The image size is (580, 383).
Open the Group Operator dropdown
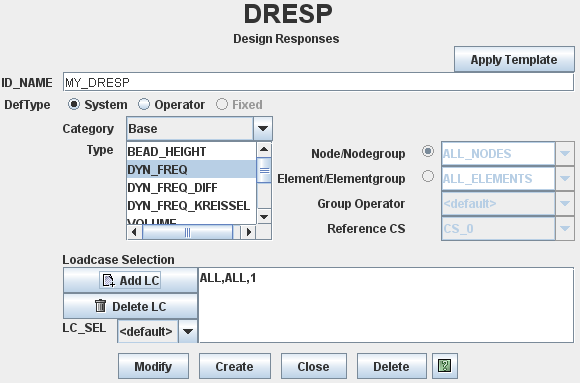(x=508, y=204)
